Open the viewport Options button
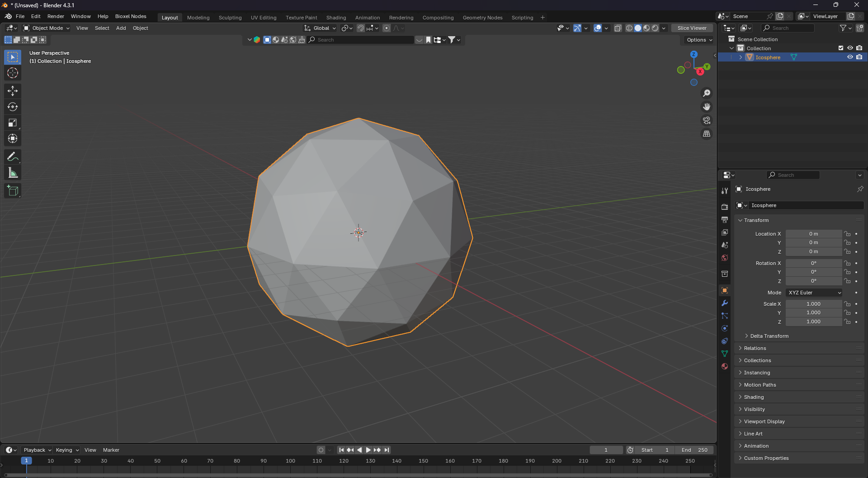The width and height of the screenshot is (868, 478). (699, 40)
